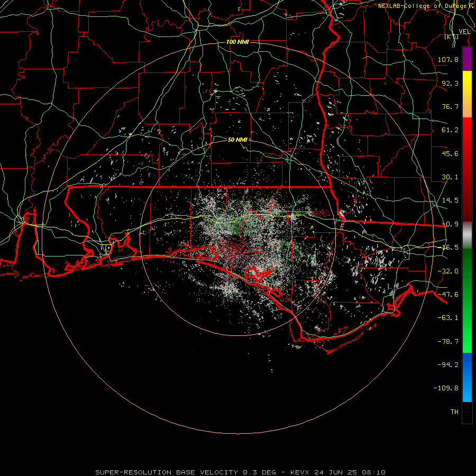Click the KTS units label
Screen dimensions: 476x476
click(452, 36)
